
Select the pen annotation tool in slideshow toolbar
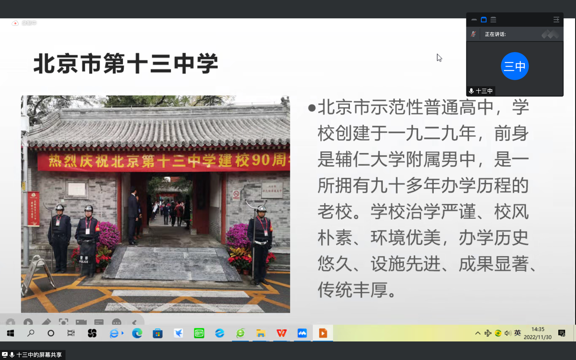(x=46, y=323)
